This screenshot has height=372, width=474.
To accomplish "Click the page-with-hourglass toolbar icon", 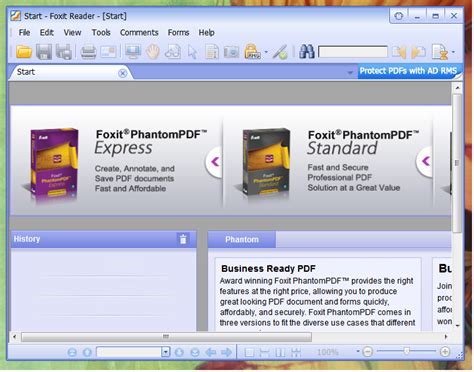I will 440,52.
